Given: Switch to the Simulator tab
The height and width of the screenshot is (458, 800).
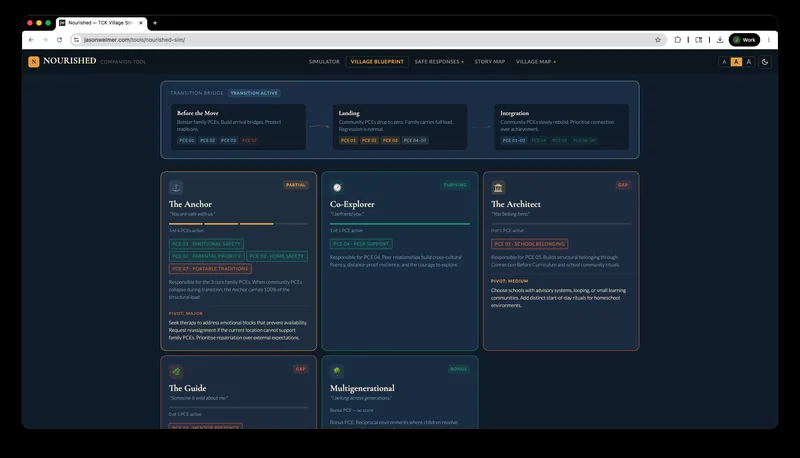Looking at the screenshot, I should pos(324,62).
